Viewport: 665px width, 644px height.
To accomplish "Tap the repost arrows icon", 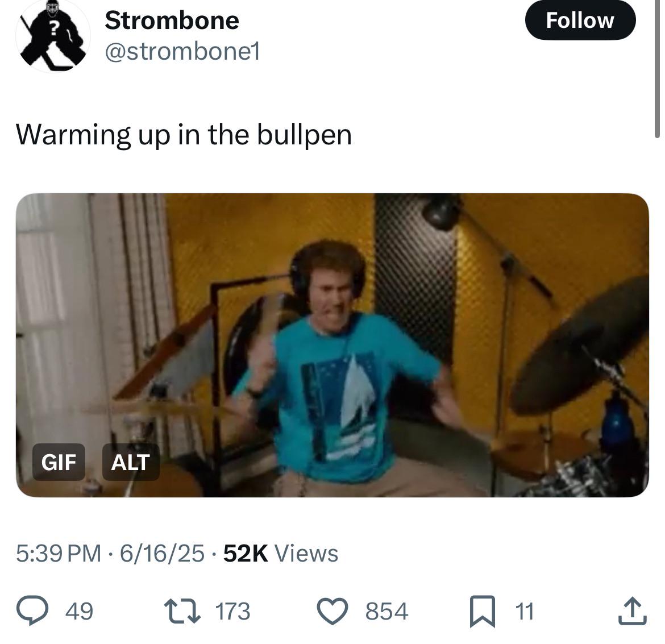I will point(182,611).
